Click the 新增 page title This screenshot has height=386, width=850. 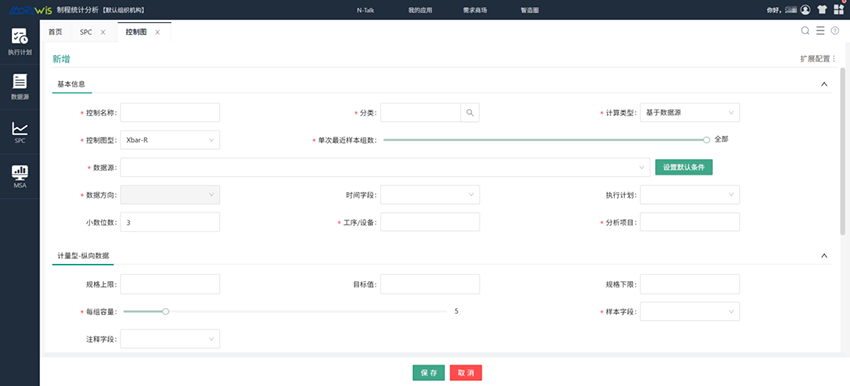coord(61,59)
